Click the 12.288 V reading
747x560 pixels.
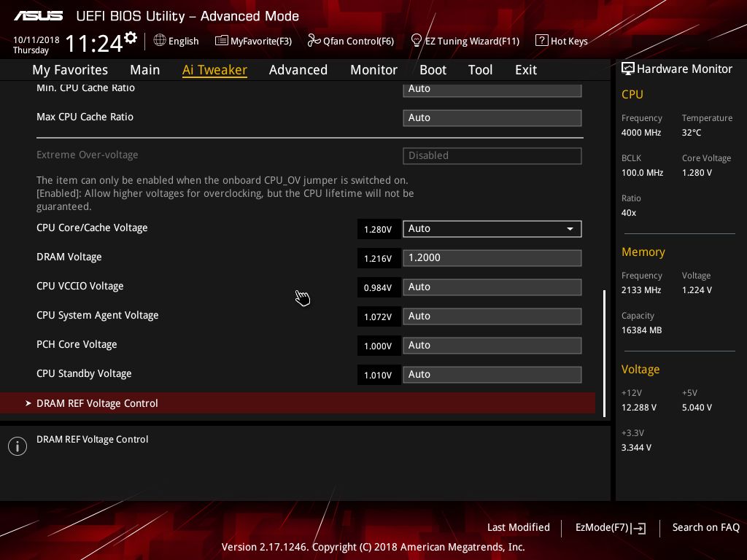(638, 408)
